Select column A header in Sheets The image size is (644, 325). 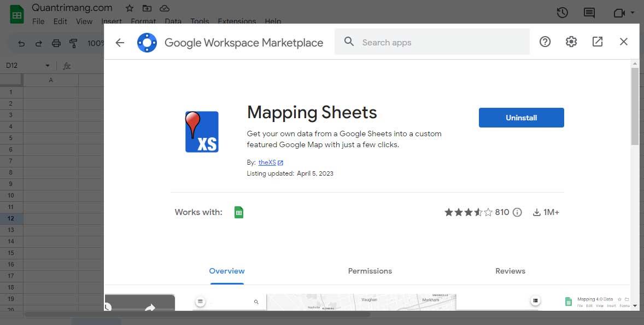(x=50, y=80)
